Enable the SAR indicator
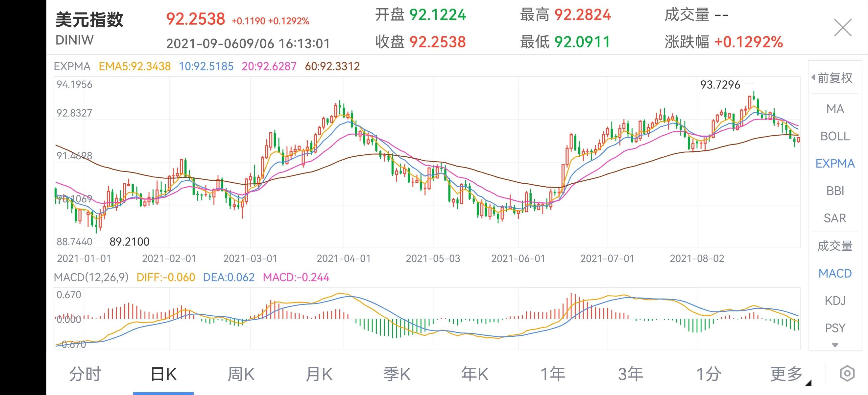Screen dimensions: 868x395 tap(835, 218)
